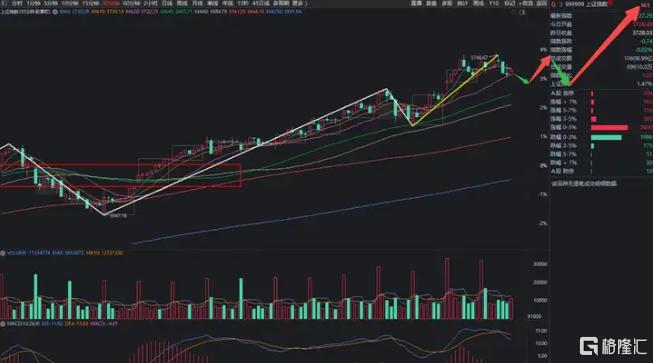
Task: Click the index name dropdown label above the MA values
Action: [26, 12]
